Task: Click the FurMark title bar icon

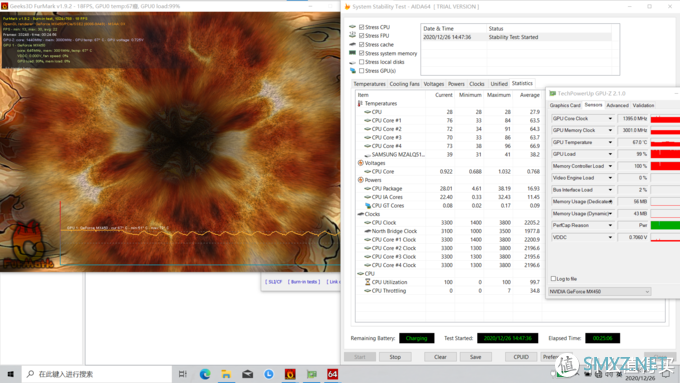Action: [x=4, y=6]
